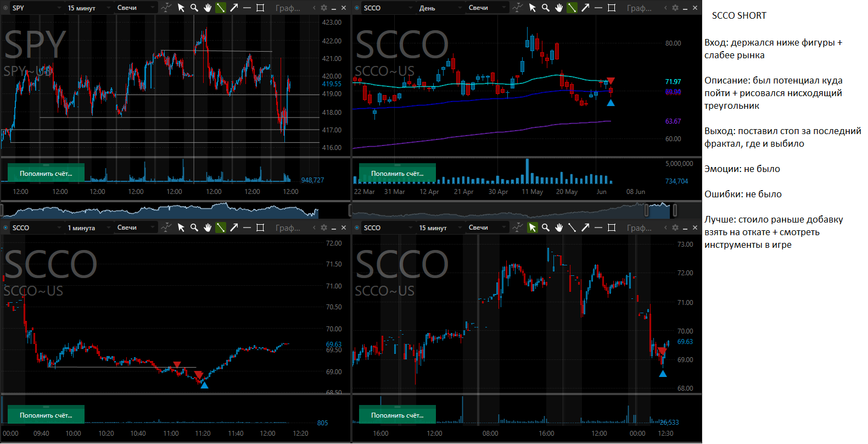Grab left range handle in SCCO daily navigator
868x444 pixels.
pyautogui.click(x=647, y=210)
